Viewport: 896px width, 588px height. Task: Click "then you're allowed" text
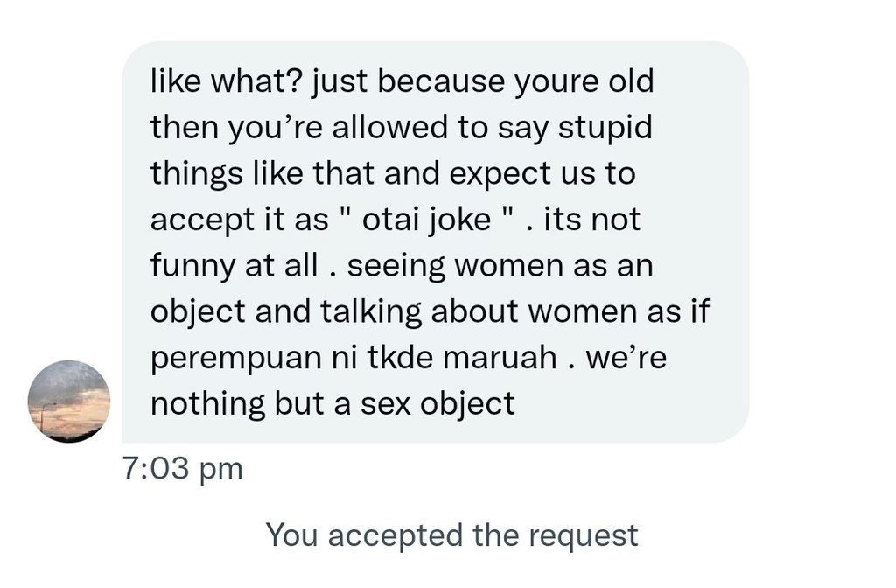(x=297, y=128)
